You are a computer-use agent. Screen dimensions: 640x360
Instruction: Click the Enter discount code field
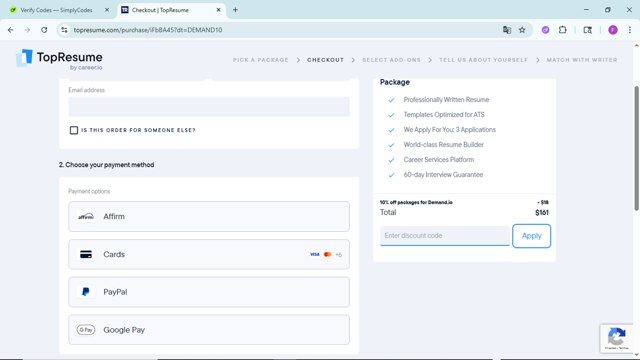(x=444, y=236)
